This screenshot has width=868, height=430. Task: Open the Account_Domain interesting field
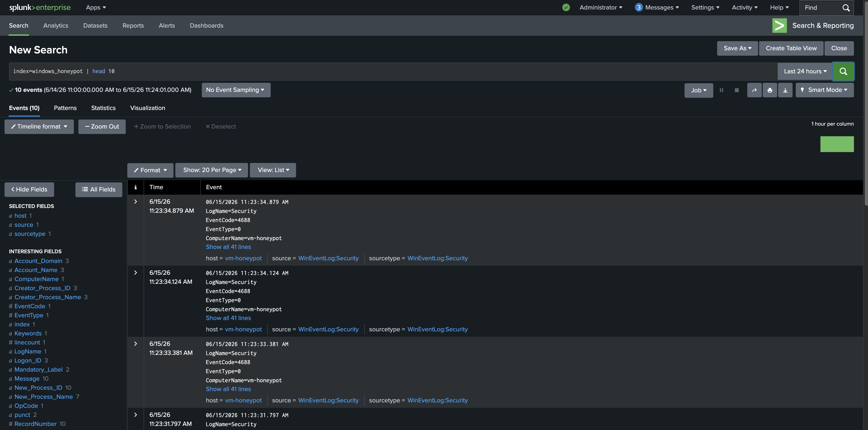tap(39, 261)
